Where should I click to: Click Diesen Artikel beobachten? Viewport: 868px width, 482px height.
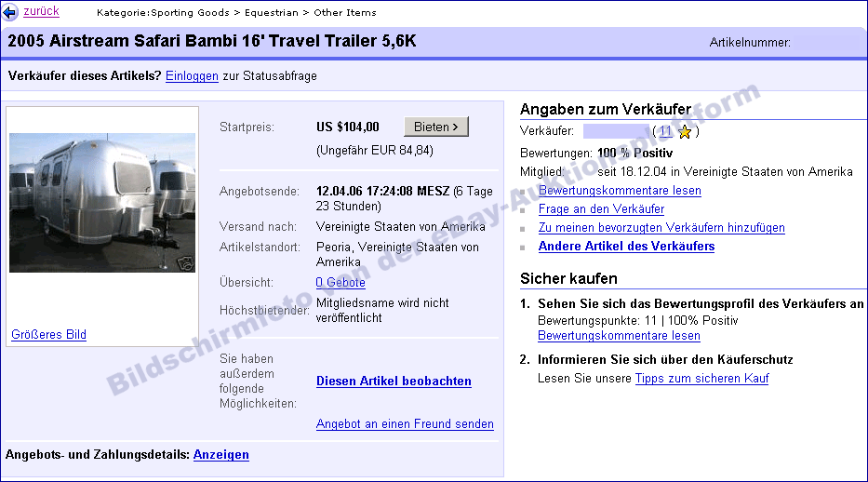(x=394, y=381)
